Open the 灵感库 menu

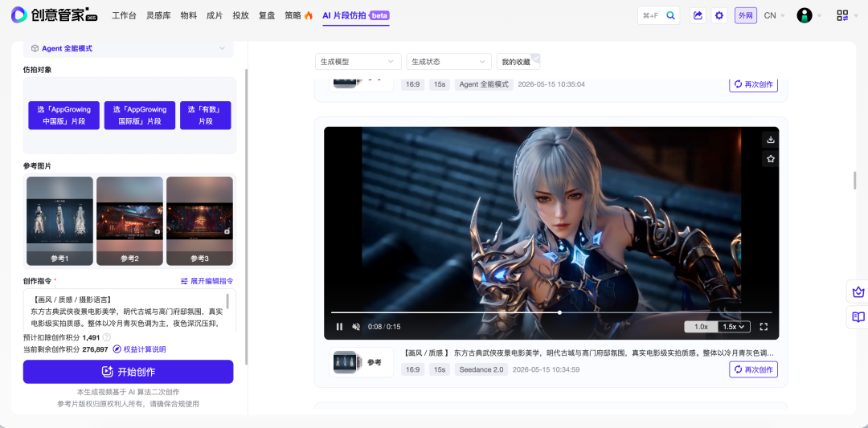point(158,15)
